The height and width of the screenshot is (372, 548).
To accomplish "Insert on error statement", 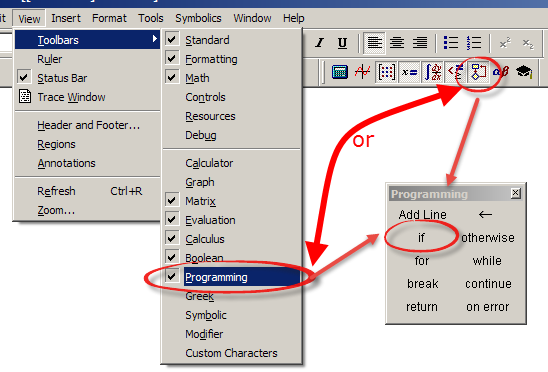I will [487, 307].
